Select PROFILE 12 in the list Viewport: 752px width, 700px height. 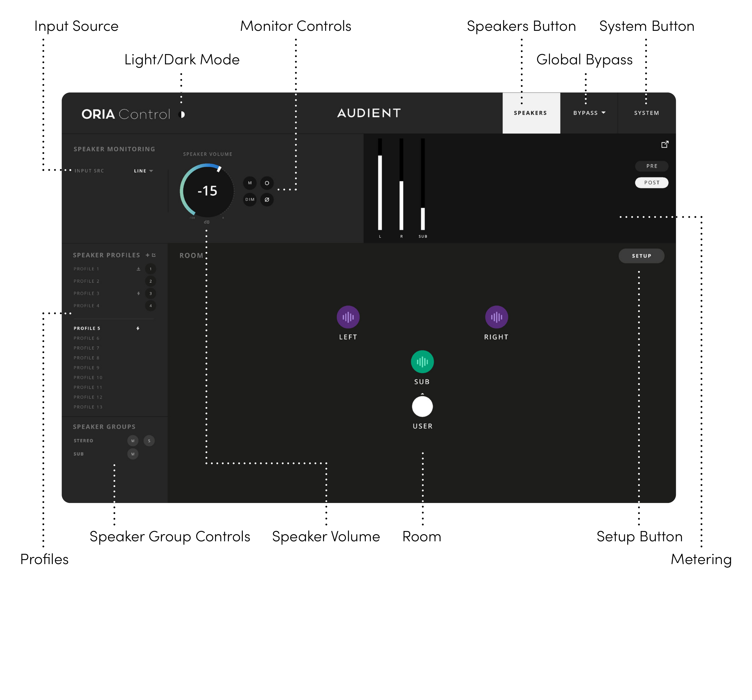point(88,397)
